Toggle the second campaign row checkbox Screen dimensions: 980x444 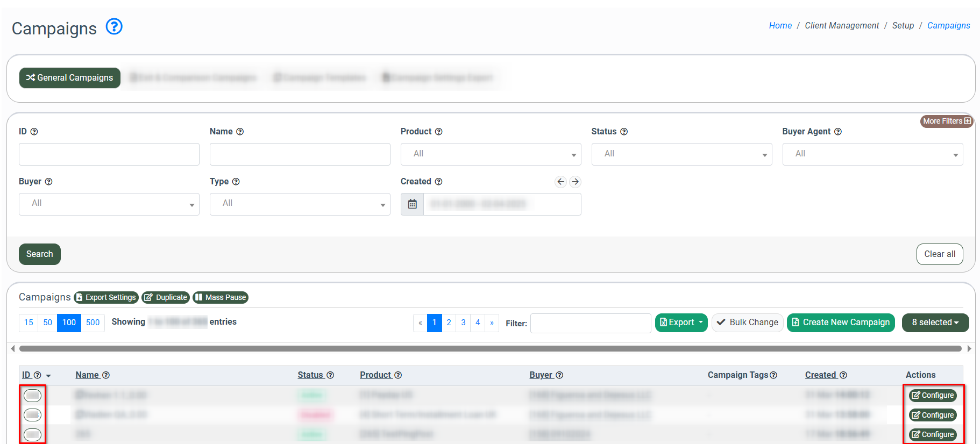(33, 415)
